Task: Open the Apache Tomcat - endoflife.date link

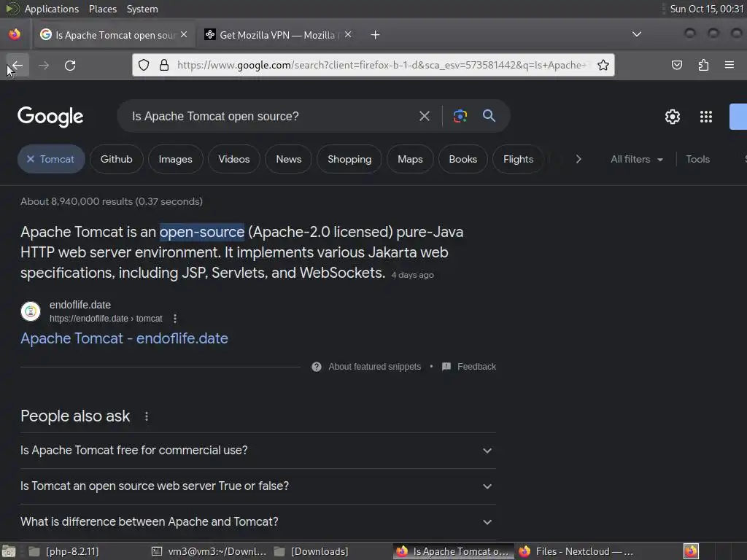Action: click(x=124, y=338)
